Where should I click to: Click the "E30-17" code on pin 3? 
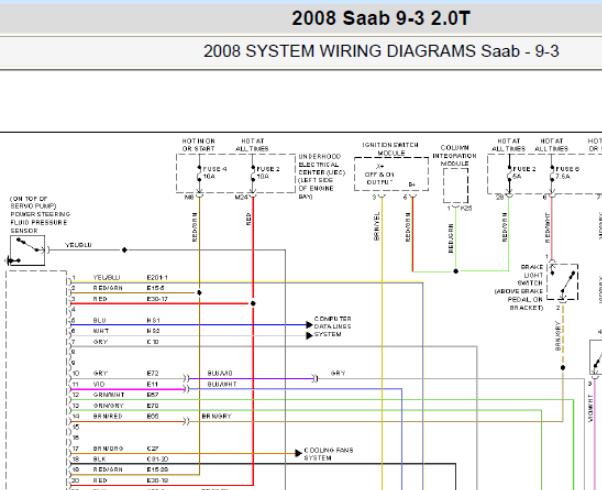coord(157,299)
